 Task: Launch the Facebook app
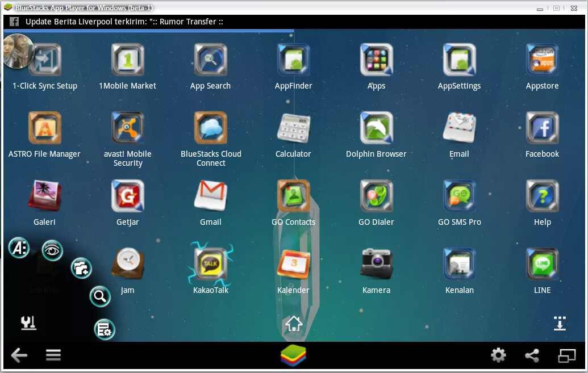click(x=542, y=128)
